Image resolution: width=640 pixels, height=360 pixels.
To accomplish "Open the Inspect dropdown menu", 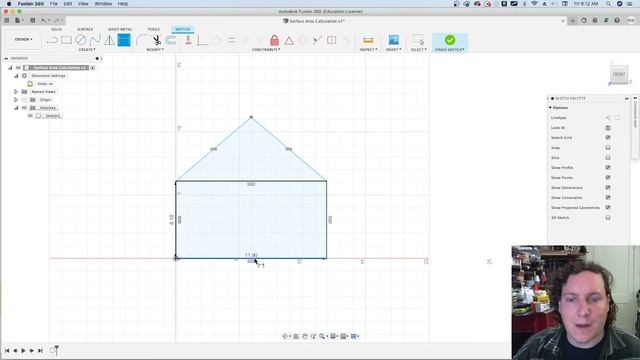I will [368, 49].
